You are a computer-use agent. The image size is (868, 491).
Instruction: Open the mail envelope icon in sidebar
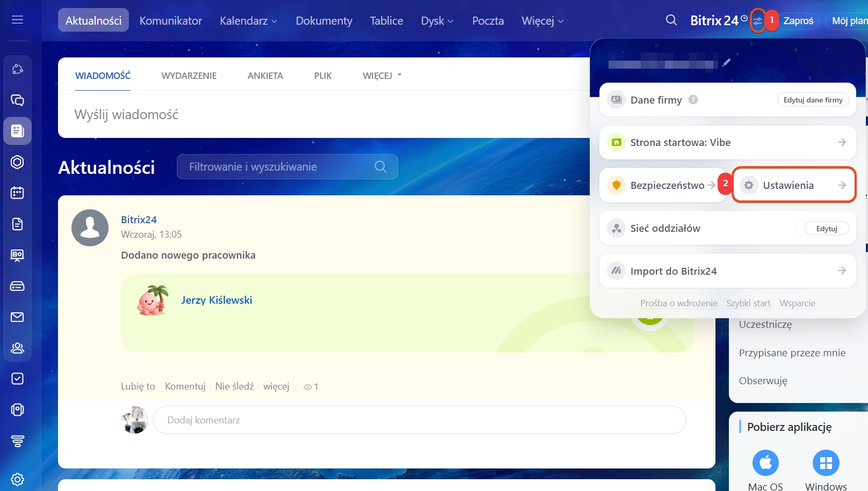[x=17, y=317]
